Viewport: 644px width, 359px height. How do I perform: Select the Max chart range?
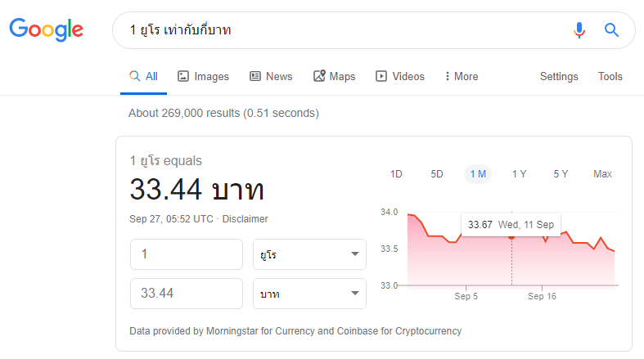[x=602, y=173]
